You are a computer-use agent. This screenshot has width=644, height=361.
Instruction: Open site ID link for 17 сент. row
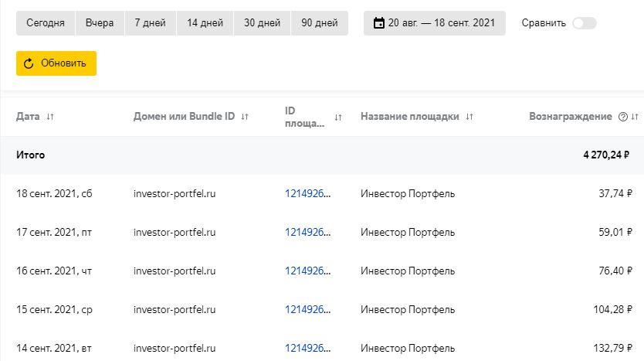(x=307, y=233)
